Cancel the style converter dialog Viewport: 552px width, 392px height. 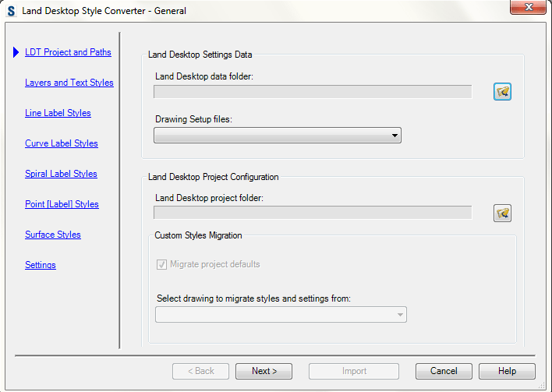point(444,371)
